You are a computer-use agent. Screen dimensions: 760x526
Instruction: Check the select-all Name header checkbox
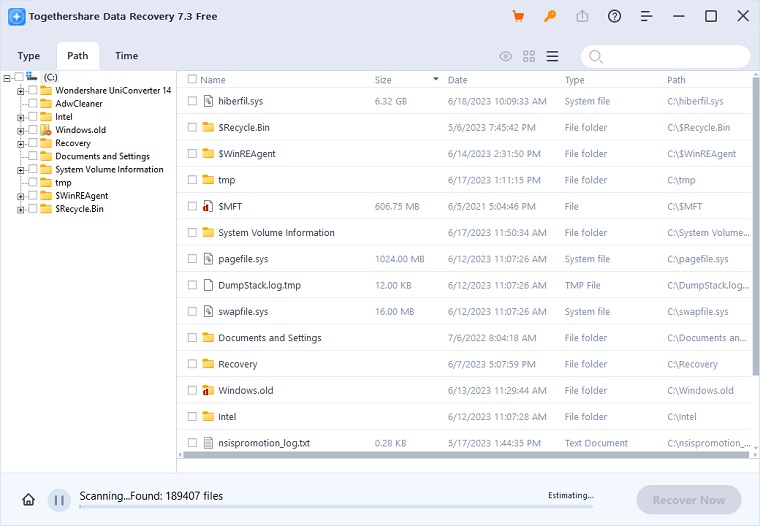click(x=192, y=79)
